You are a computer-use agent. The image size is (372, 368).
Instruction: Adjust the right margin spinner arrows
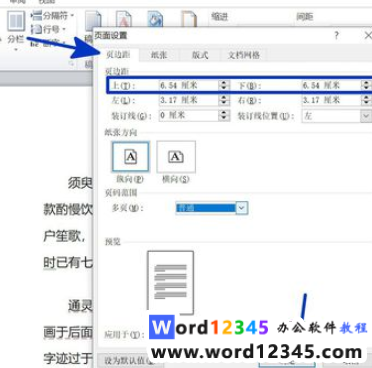(366, 100)
